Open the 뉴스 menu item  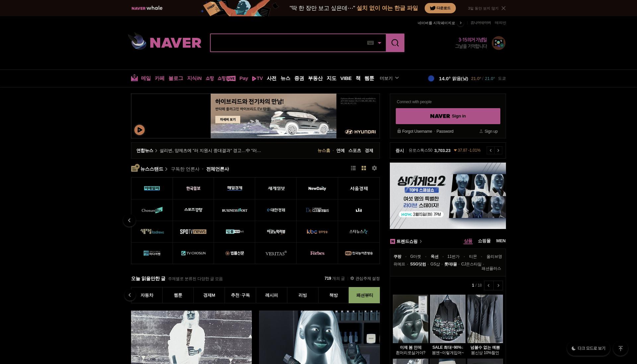285,78
